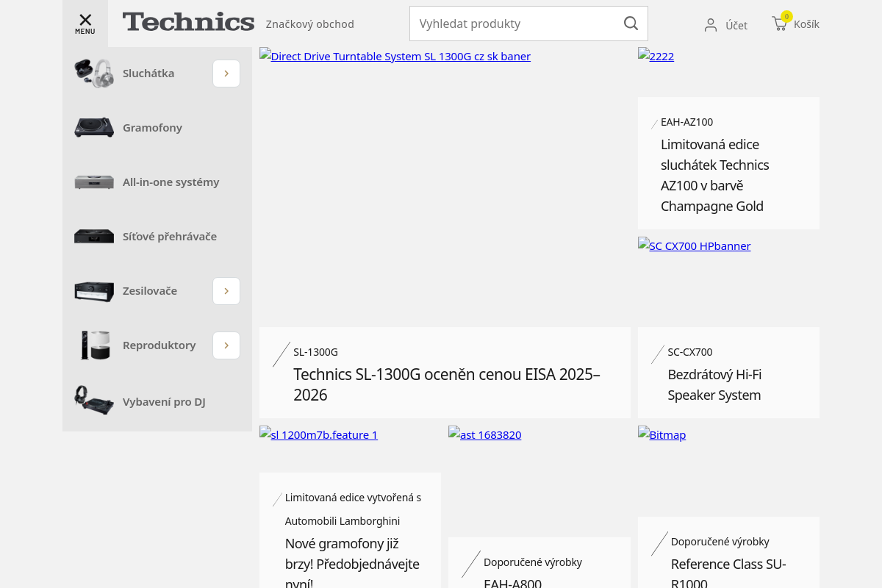Open the 2222 image link
Viewport: 882px width, 588px height.
point(656,56)
